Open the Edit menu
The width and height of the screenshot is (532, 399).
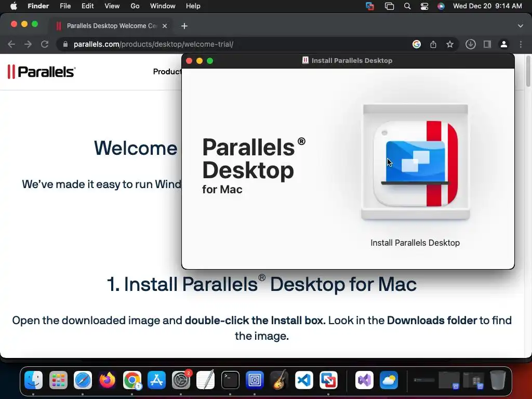pos(87,6)
